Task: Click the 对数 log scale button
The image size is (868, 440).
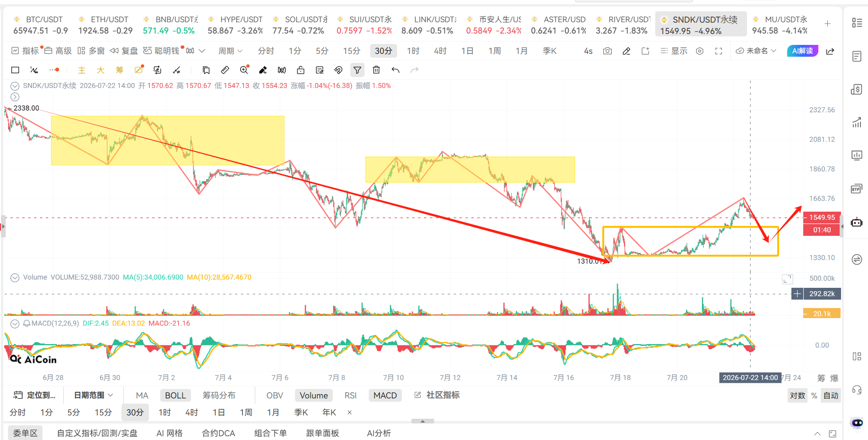Action: point(797,396)
